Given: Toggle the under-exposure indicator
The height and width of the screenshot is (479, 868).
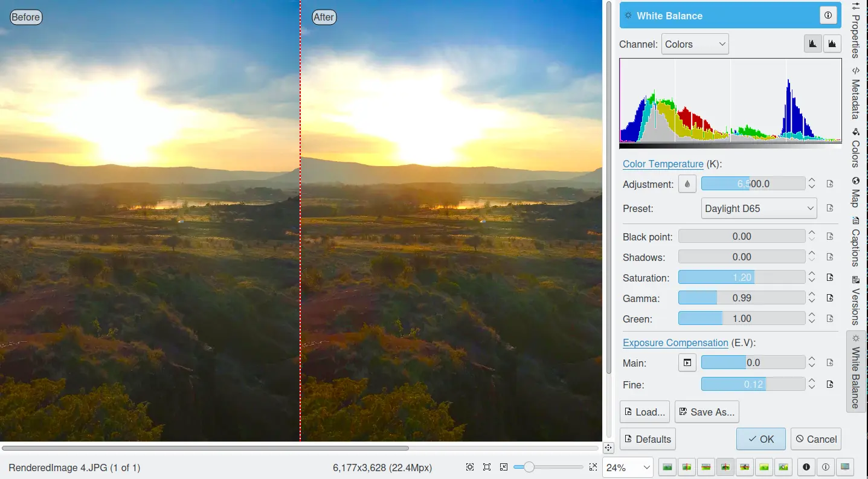Looking at the screenshot, I should click(806, 467).
